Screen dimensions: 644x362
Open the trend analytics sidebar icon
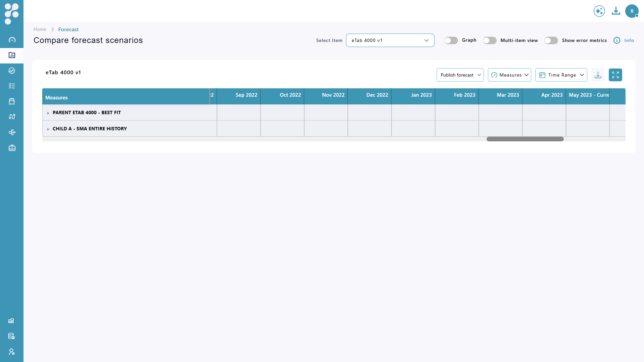[x=12, y=71]
